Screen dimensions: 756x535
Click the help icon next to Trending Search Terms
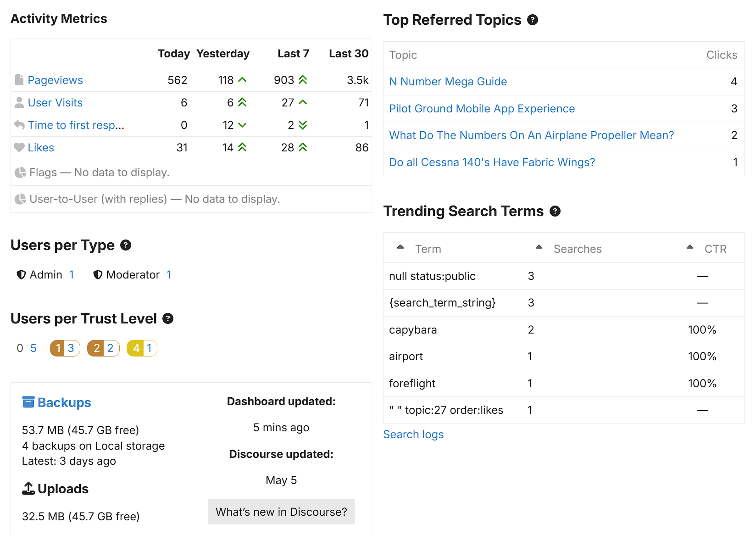555,211
